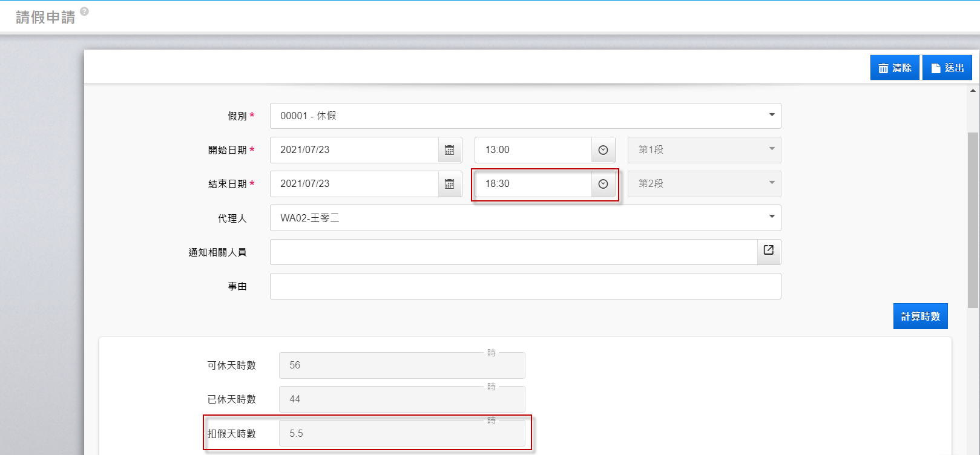Viewport: 980px width, 455px height.
Task: Expand the 第1段 segment dropdown
Action: pos(771,149)
